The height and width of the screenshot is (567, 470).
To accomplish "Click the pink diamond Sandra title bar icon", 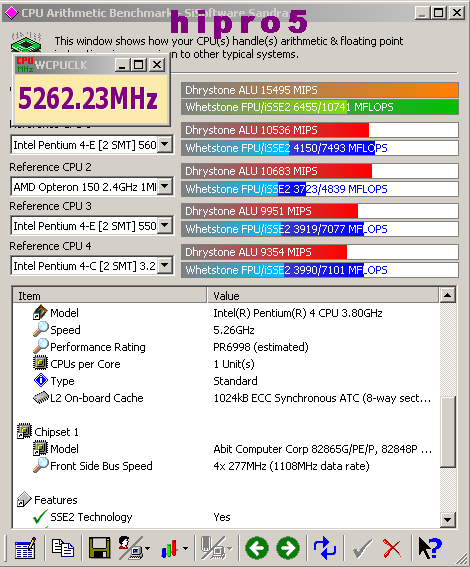I will click(x=11, y=13).
